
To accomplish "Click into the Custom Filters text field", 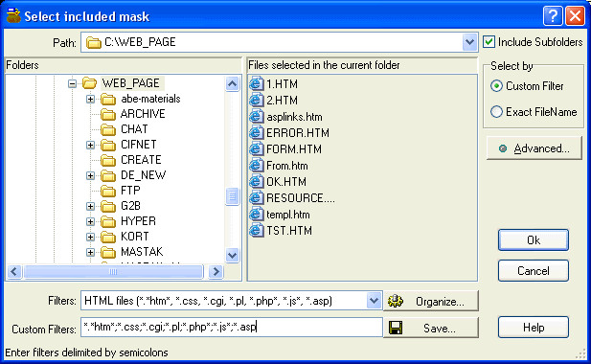I will pyautogui.click(x=232, y=327).
